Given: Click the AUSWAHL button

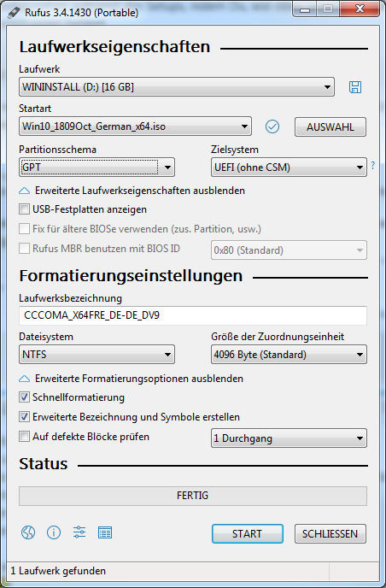Looking at the screenshot, I should coord(330,126).
